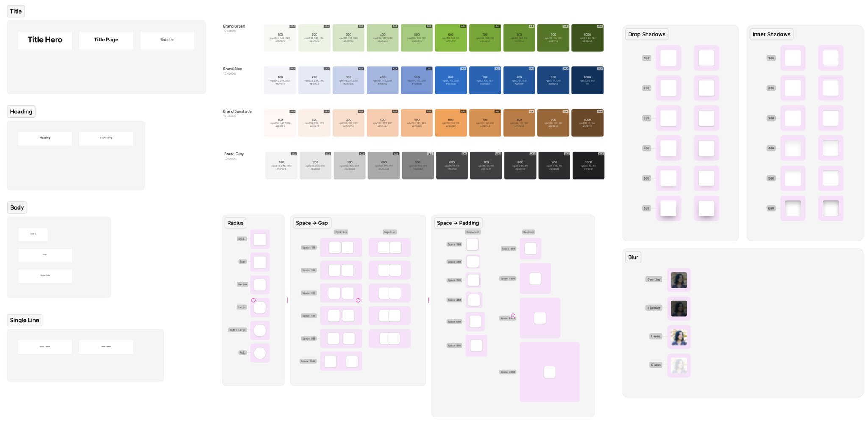Select the Overlay blur thumbnail
Viewport: 868px width, 423px height.
679,280
